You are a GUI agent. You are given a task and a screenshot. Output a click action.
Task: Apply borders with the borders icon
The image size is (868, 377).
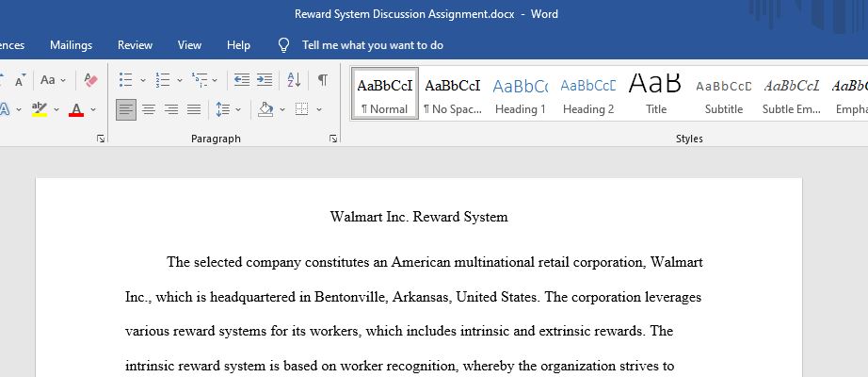tap(301, 109)
